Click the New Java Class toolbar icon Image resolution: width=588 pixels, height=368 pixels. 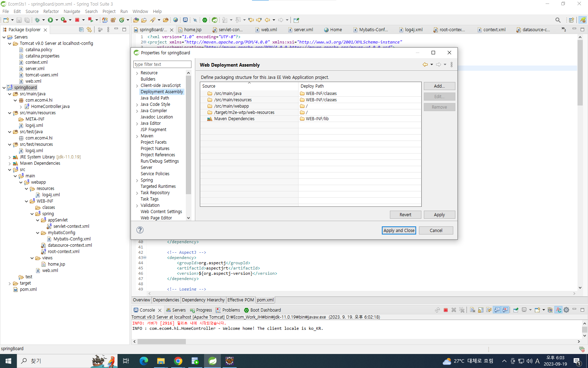(x=122, y=20)
